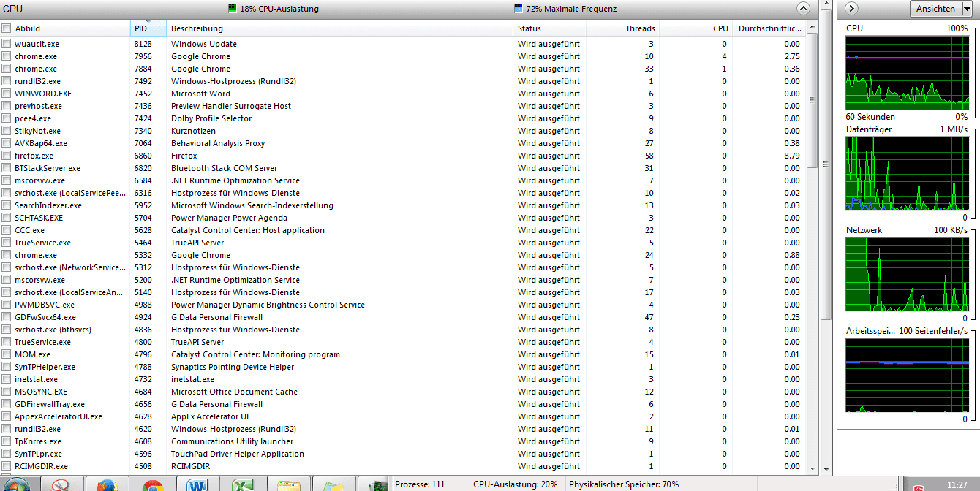
Task: Select the AppexAcceleratorUI.exe process name
Action: [59, 416]
